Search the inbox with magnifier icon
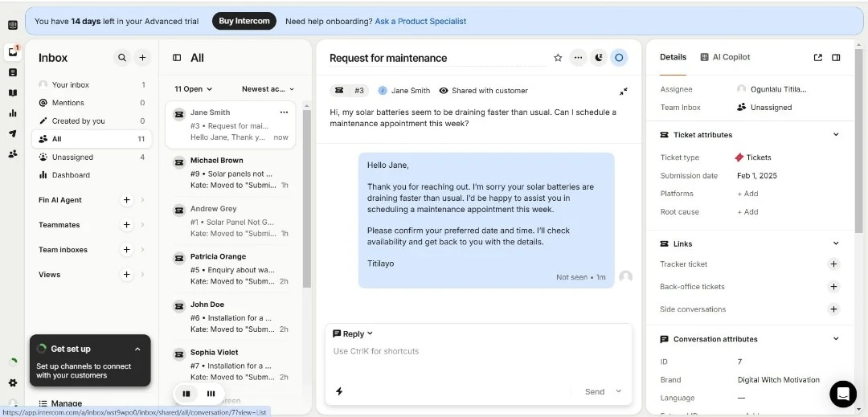This screenshot has height=417, width=868. (122, 58)
